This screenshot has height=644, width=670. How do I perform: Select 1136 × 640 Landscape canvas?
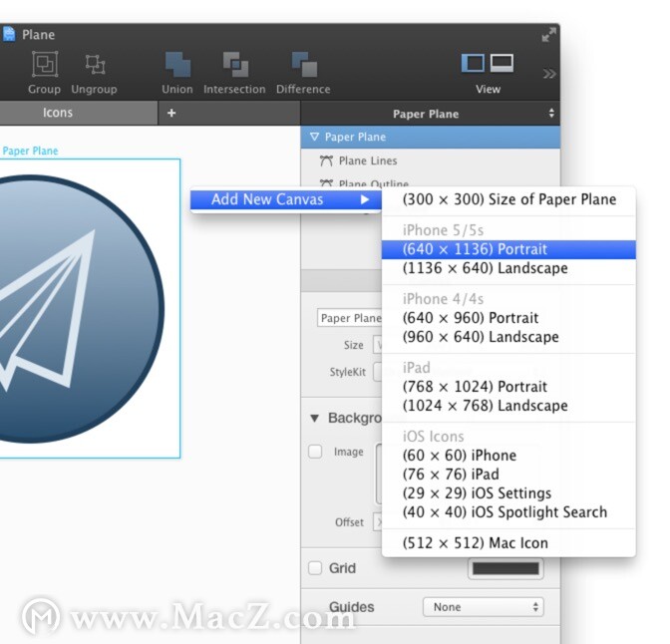coord(508,268)
